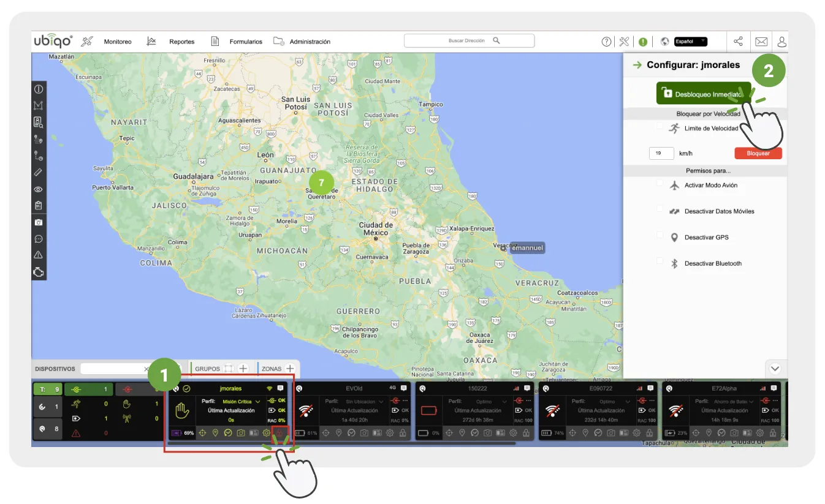
Task: Click the location pin icon on E72Alpha card
Action: (709, 432)
